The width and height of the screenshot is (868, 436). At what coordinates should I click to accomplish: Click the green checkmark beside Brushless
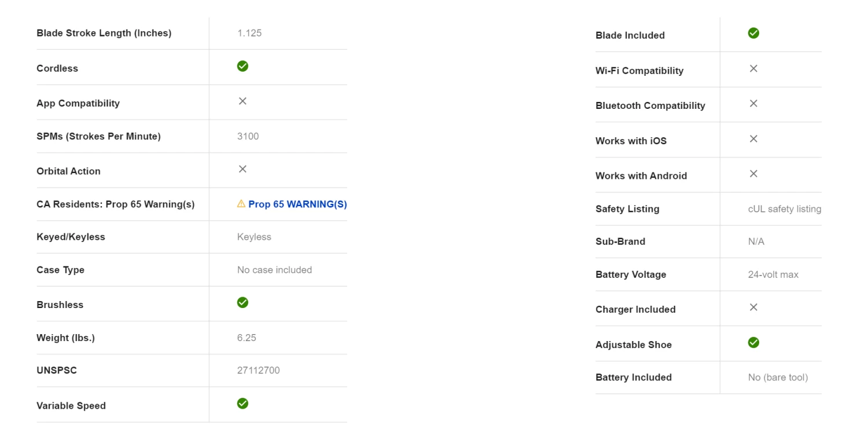click(242, 303)
